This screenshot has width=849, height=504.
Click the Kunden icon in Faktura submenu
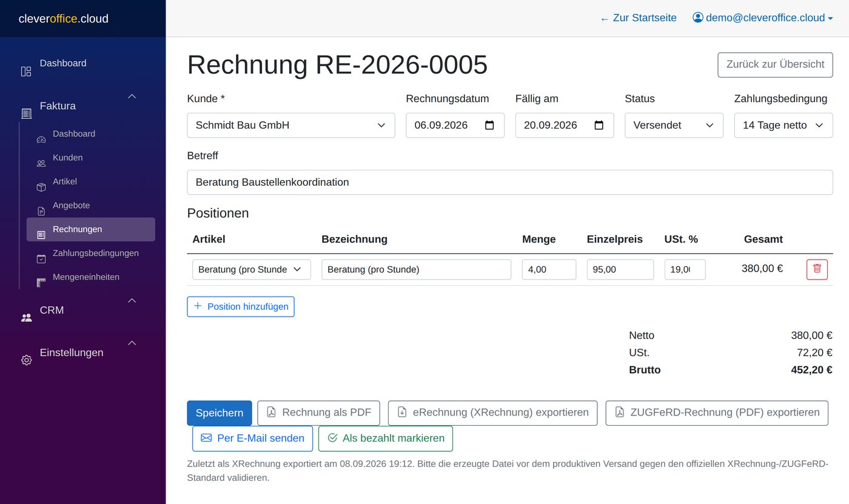pos(41,164)
